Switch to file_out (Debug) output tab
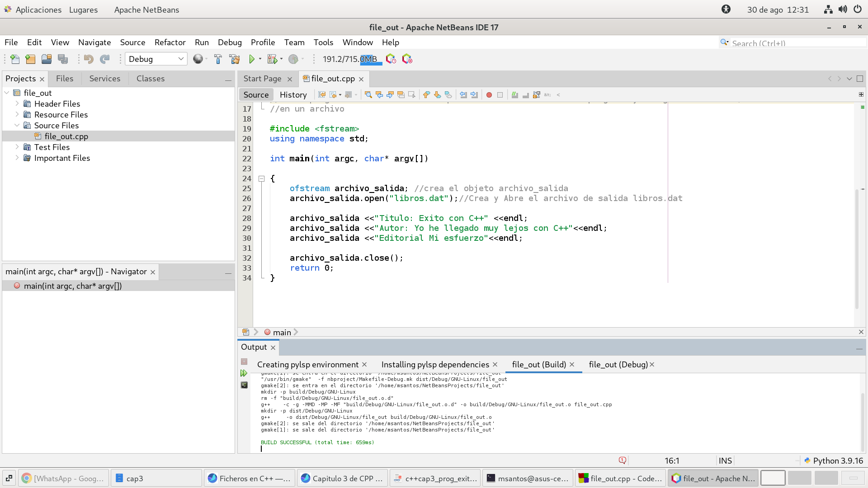Image resolution: width=868 pixels, height=488 pixels. [x=618, y=365]
